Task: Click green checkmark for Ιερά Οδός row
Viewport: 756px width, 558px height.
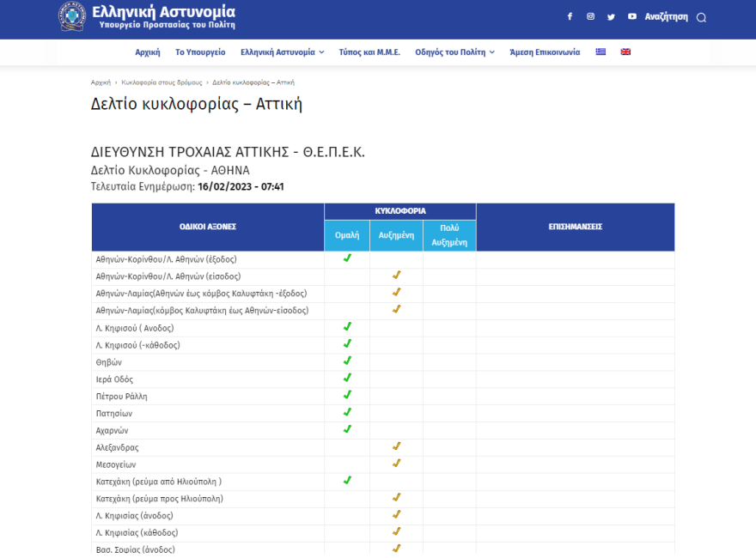Action: click(347, 378)
